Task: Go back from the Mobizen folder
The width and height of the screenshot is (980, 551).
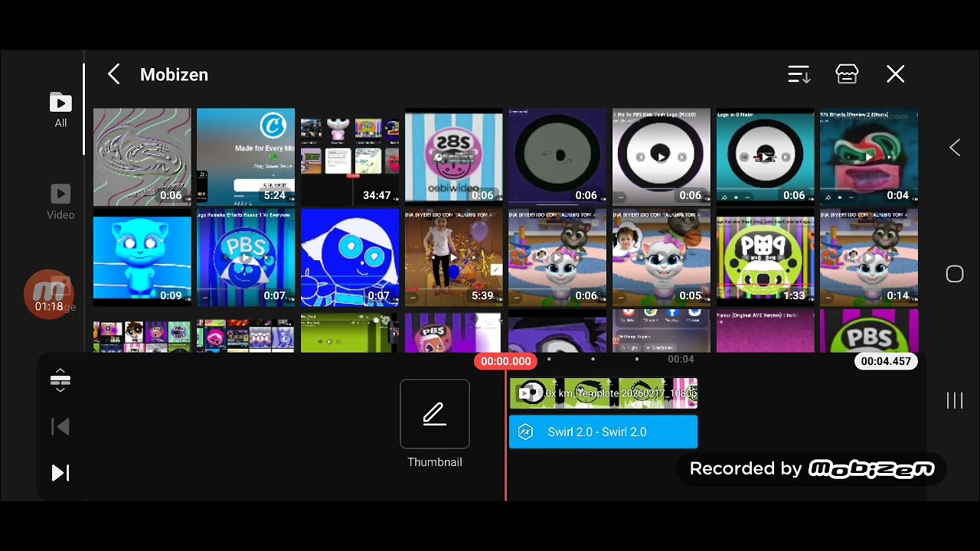Action: pos(113,74)
